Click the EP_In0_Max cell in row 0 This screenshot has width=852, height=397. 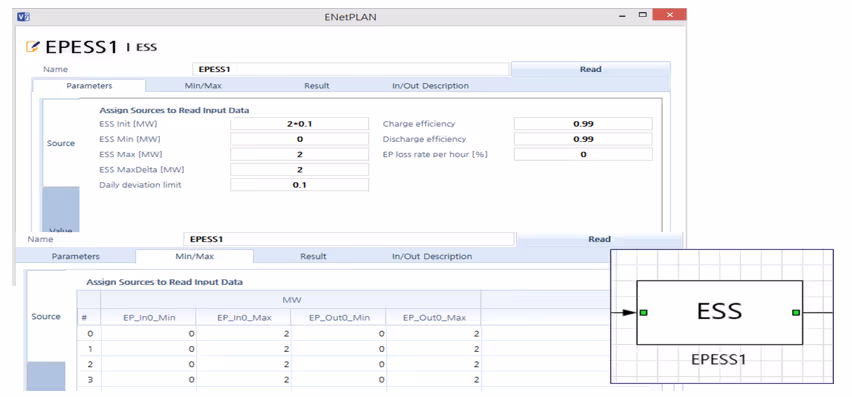click(243, 333)
